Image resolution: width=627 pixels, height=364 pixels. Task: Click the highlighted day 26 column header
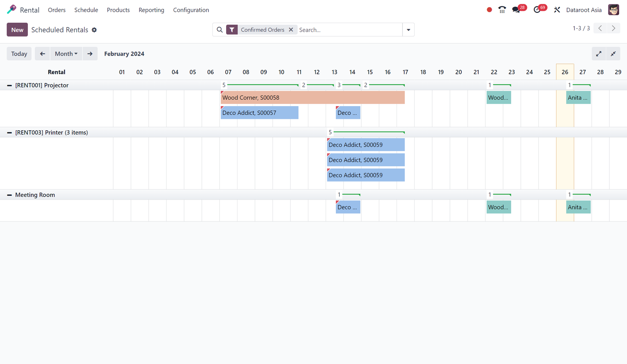(x=565, y=72)
